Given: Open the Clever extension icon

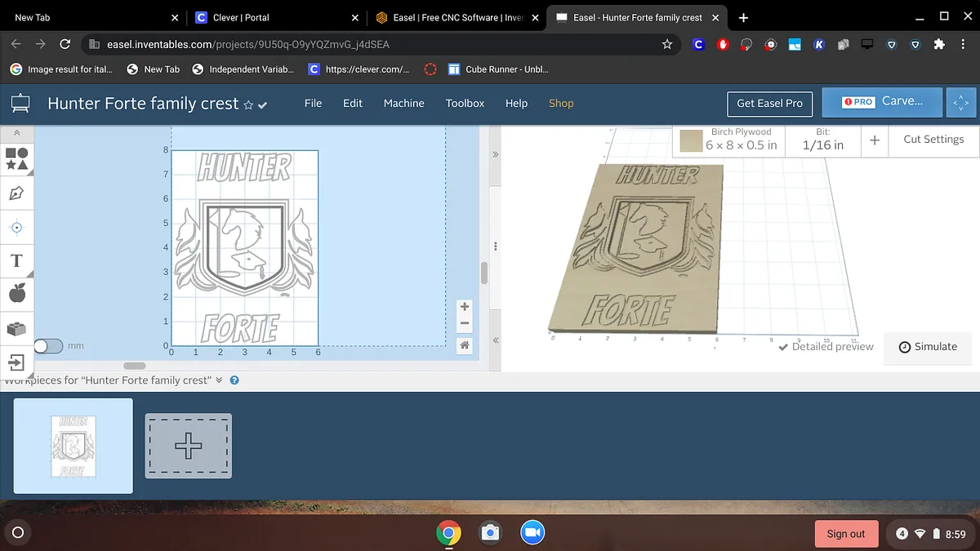Looking at the screenshot, I should (698, 44).
